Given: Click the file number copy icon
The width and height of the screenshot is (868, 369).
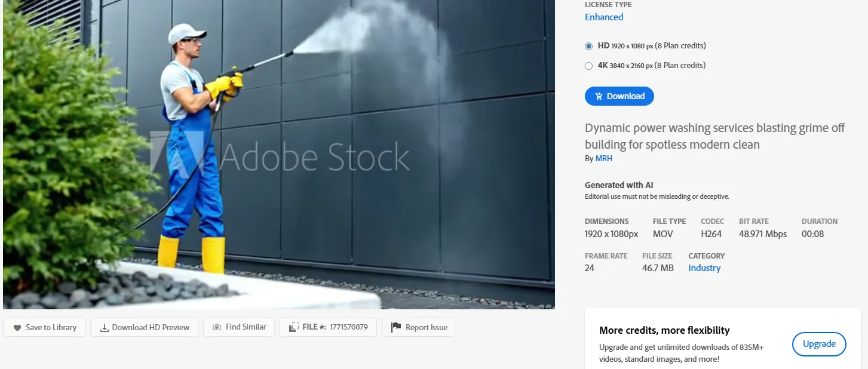Looking at the screenshot, I should pos(293,327).
